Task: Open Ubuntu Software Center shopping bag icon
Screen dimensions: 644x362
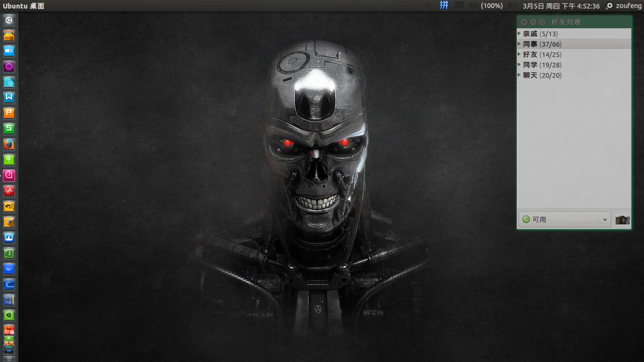Action: [9, 330]
